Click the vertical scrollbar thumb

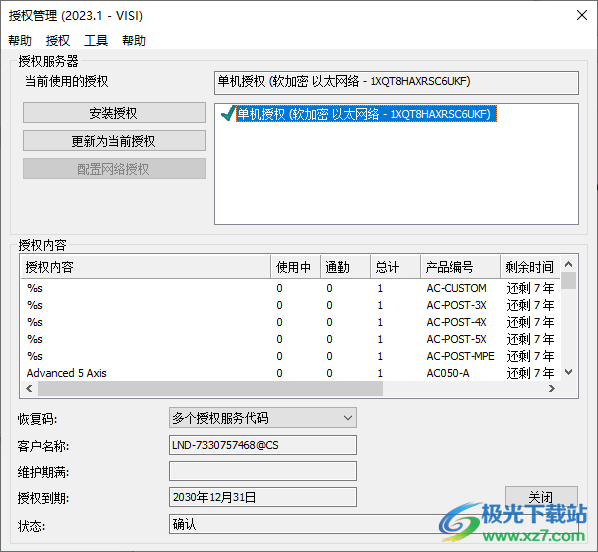[x=568, y=280]
